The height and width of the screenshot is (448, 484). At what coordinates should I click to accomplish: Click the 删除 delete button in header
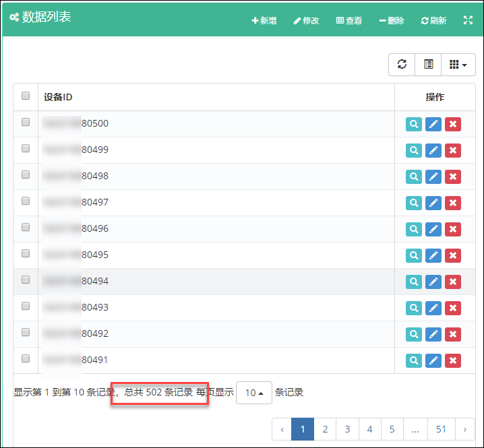point(392,21)
